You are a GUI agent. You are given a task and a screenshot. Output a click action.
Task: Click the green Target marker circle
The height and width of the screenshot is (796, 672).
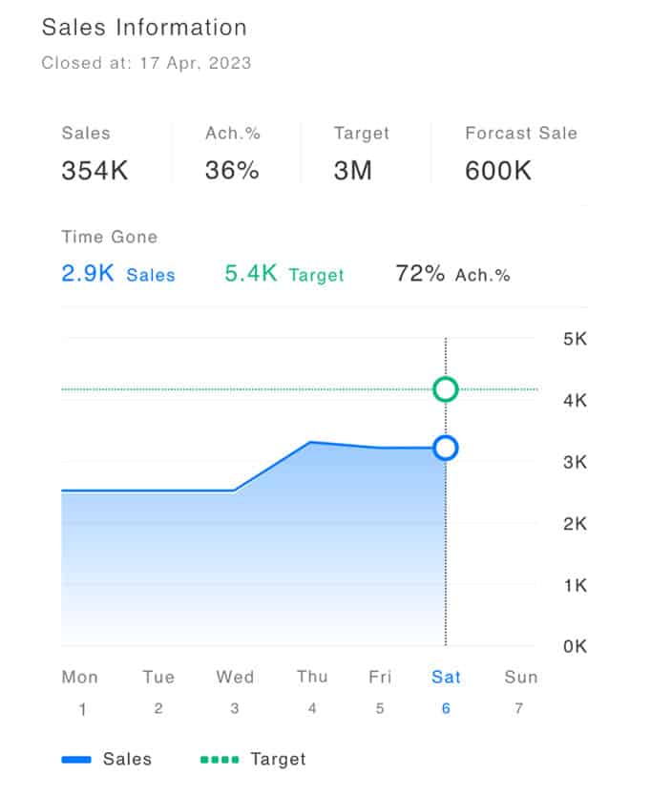click(x=445, y=389)
